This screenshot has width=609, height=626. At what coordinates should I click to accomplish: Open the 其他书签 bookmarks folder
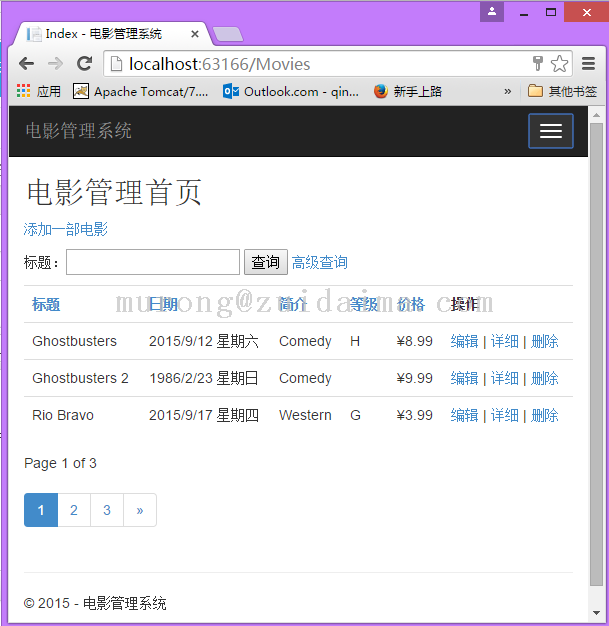pyautogui.click(x=562, y=91)
